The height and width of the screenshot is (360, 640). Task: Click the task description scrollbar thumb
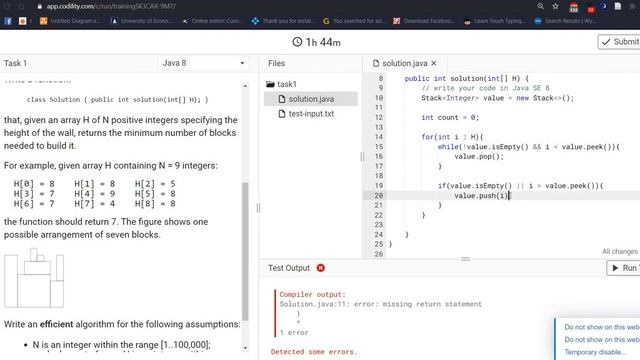click(x=245, y=251)
